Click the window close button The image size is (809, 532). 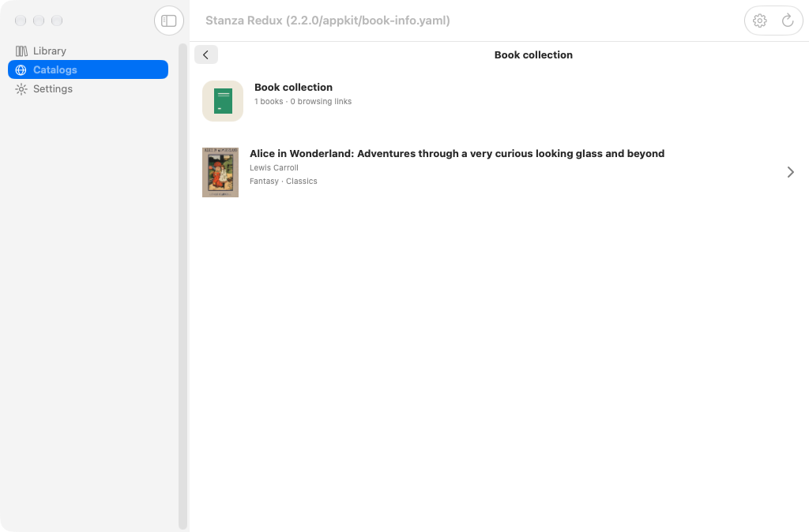21,21
